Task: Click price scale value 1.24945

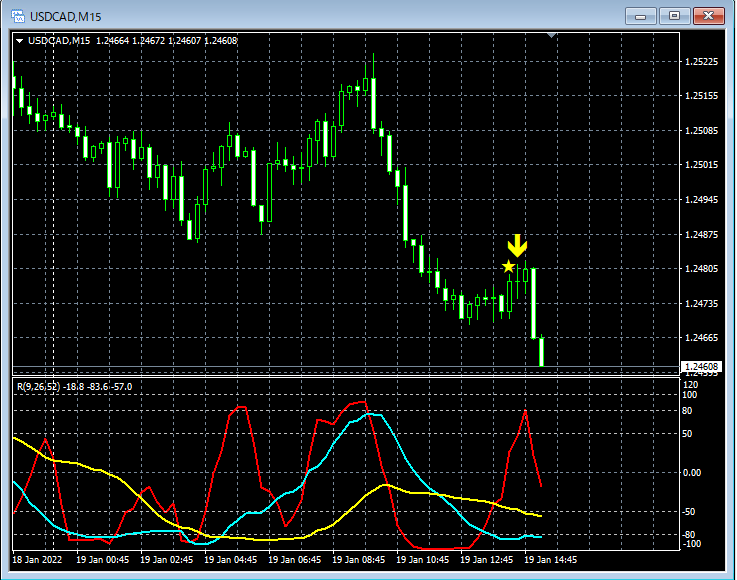Action: pyautogui.click(x=701, y=200)
